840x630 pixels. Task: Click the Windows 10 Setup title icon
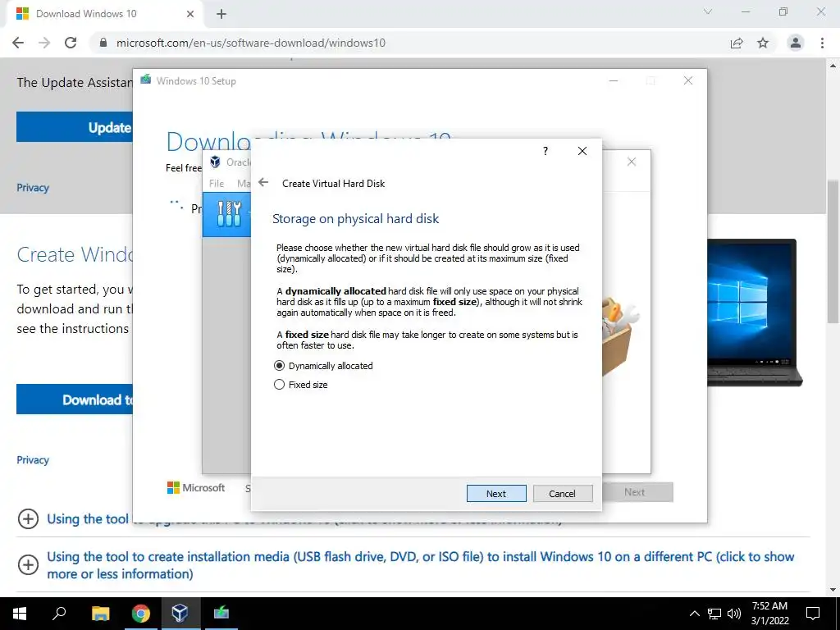[146, 80]
